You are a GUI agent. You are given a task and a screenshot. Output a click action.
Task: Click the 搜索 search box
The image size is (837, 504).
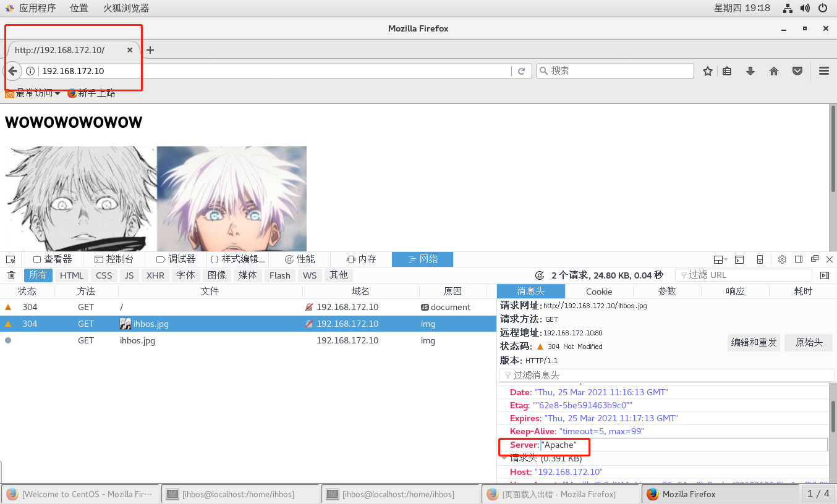(615, 71)
